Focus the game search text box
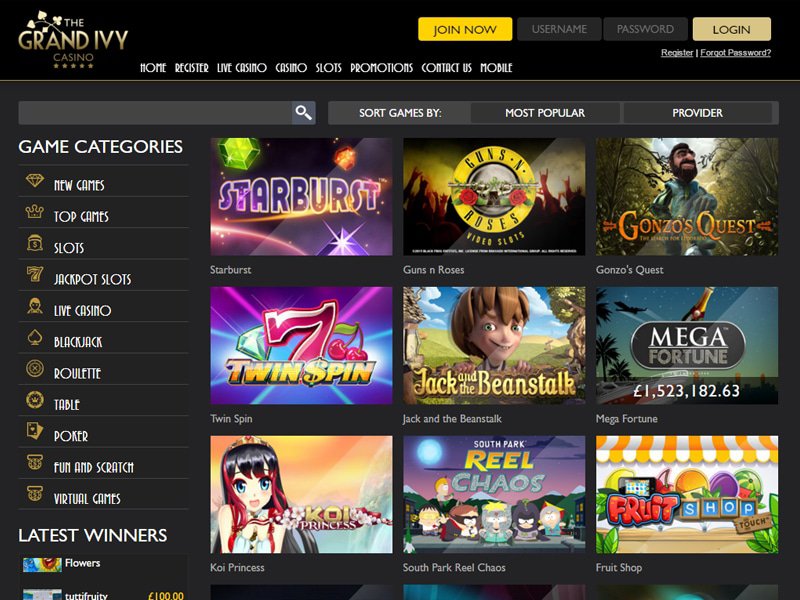This screenshot has height=600, width=800. [155, 113]
